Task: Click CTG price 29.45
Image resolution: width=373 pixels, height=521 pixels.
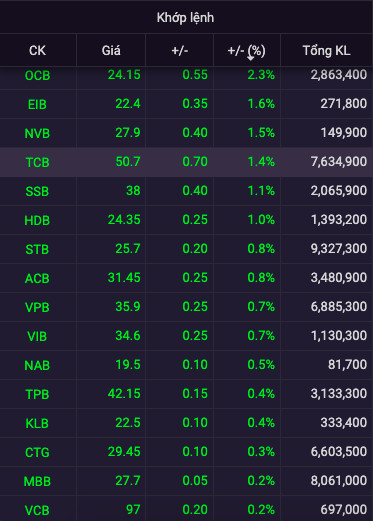Action: tap(124, 452)
